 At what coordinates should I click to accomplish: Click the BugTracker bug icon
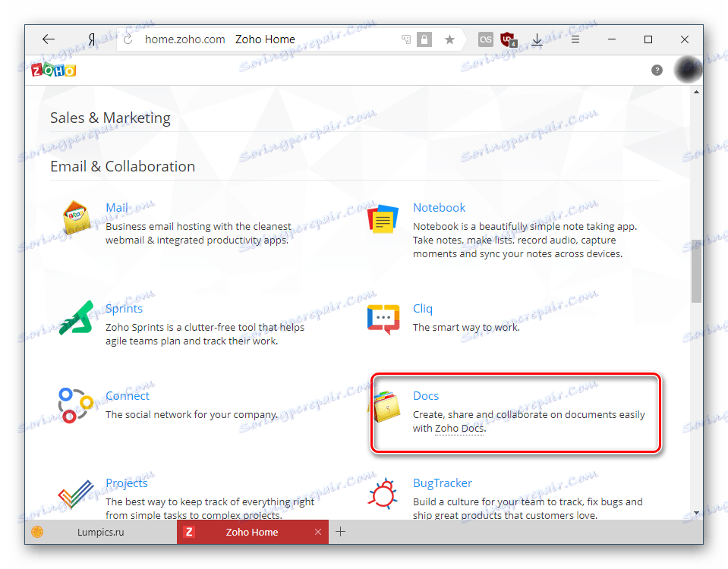click(x=383, y=493)
